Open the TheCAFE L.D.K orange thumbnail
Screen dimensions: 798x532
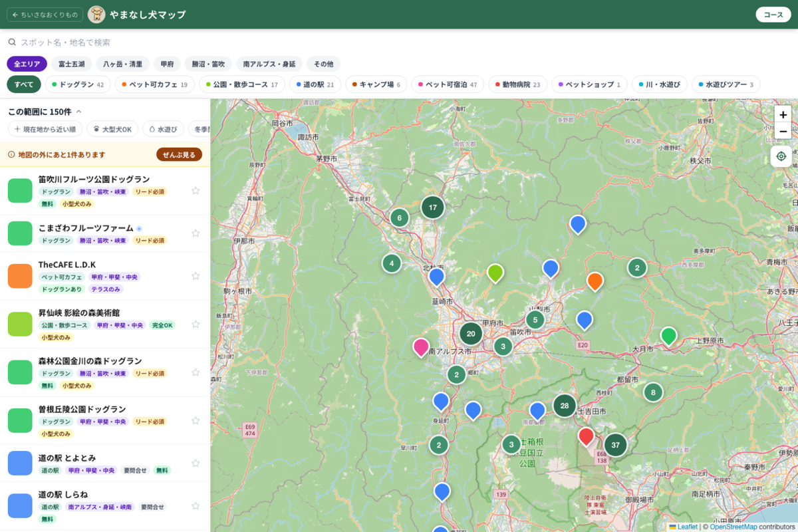pyautogui.click(x=20, y=276)
